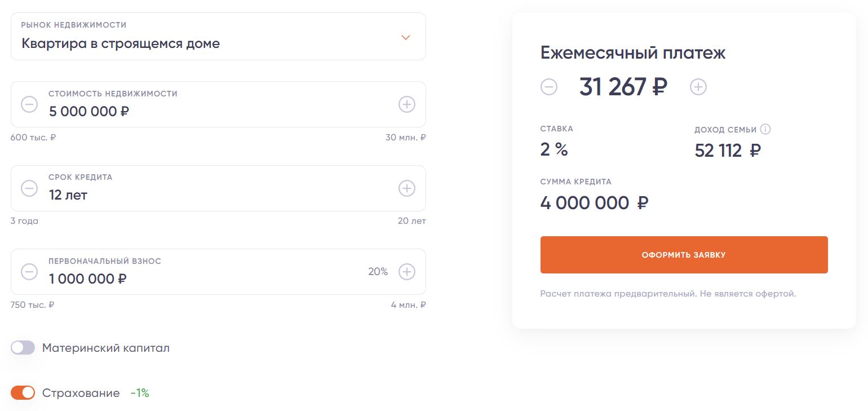Edit the 1 000 000 ₽ down payment
868x411 pixels.
[87, 279]
